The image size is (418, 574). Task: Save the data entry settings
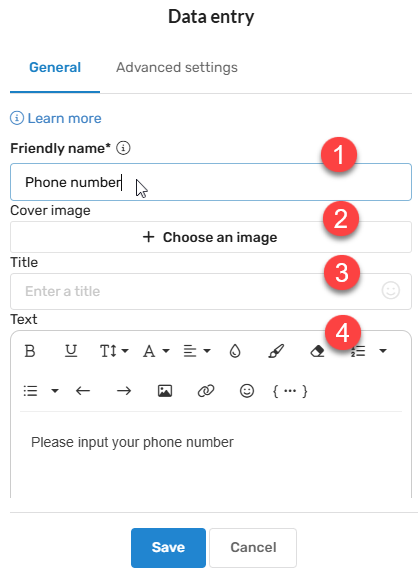point(168,547)
